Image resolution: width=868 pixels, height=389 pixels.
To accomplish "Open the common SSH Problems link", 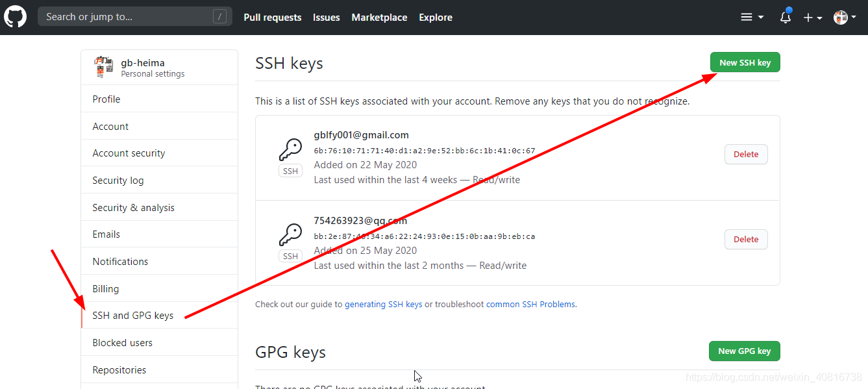I will 530,304.
